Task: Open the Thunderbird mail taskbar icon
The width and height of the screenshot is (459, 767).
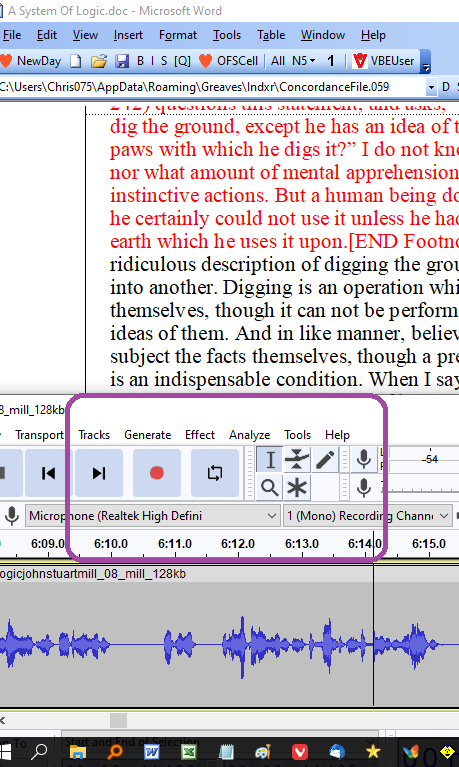Action: point(337,752)
